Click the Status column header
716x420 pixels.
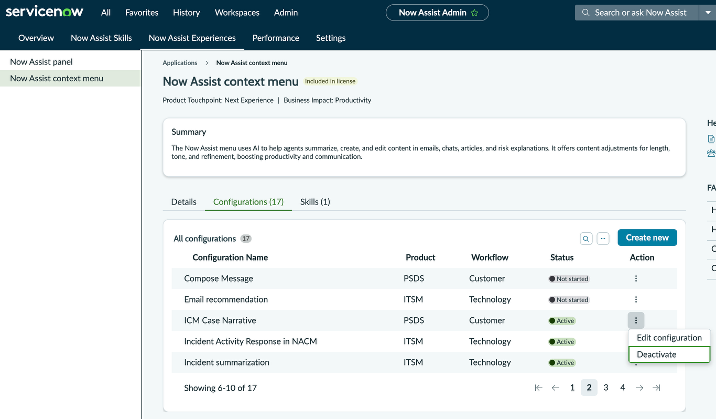coord(562,257)
